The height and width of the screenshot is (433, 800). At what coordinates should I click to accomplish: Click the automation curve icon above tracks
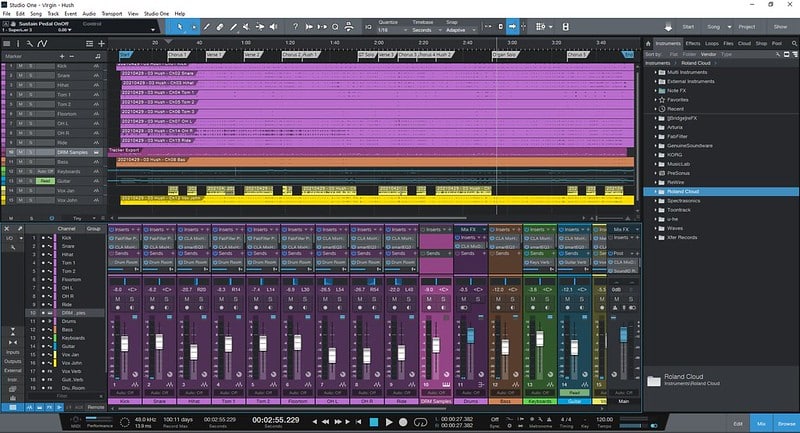pos(42,44)
